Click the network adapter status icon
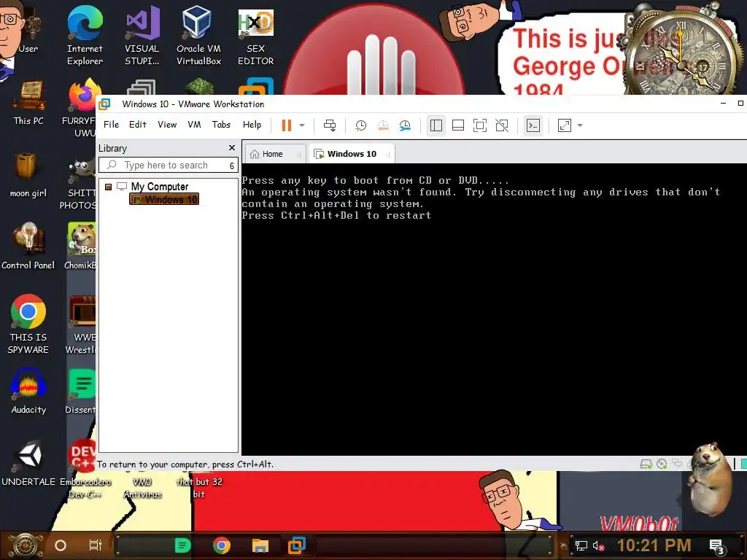Viewport: 747px width, 560px height. click(x=677, y=463)
